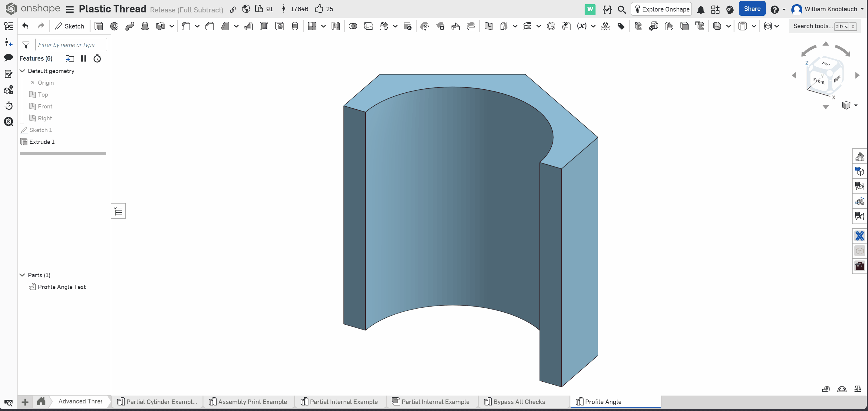The height and width of the screenshot is (411, 868).
Task: Select the Loft tool
Action: [145, 26]
